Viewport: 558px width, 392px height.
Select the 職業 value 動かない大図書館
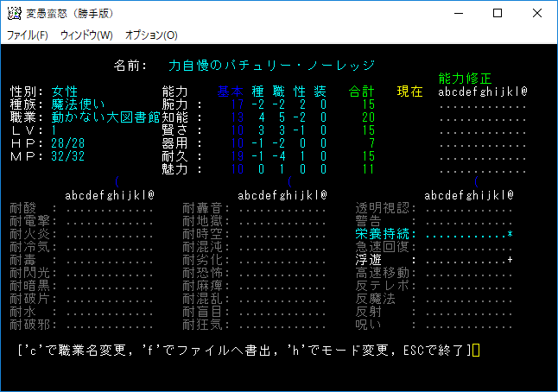(x=104, y=117)
